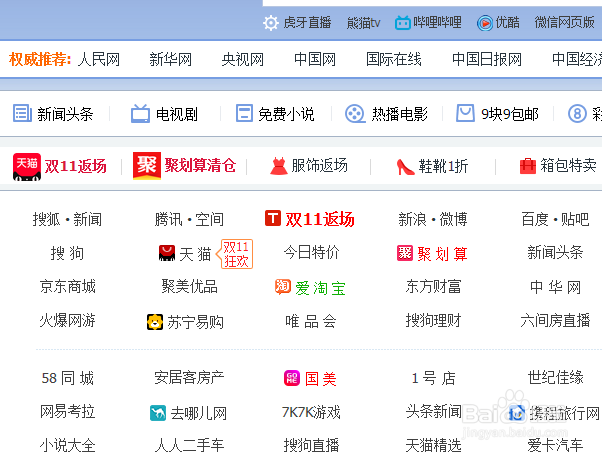Click the red T icon in grid
Image resolution: width=602 pixels, height=454 pixels.
pyautogui.click(x=273, y=218)
